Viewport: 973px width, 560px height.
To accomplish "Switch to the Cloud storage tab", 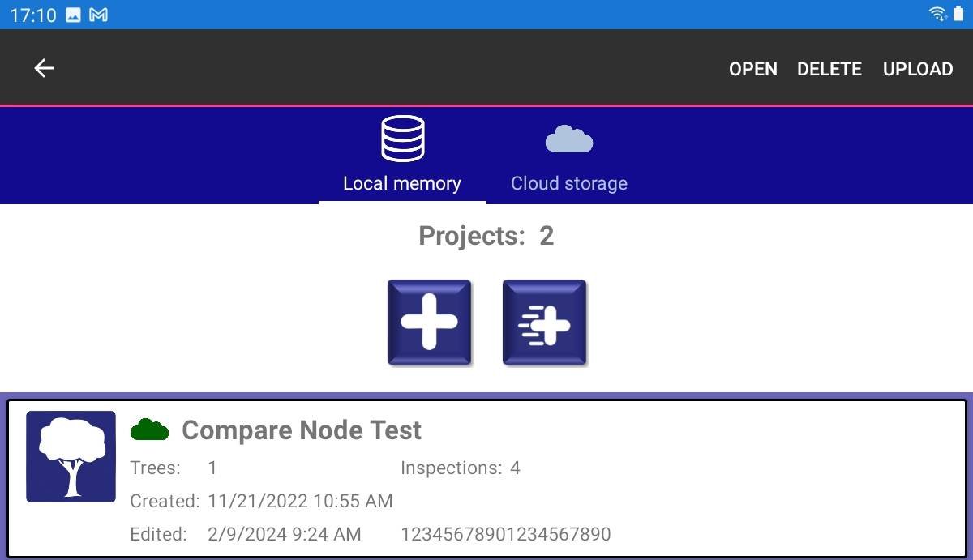I will pos(568,183).
